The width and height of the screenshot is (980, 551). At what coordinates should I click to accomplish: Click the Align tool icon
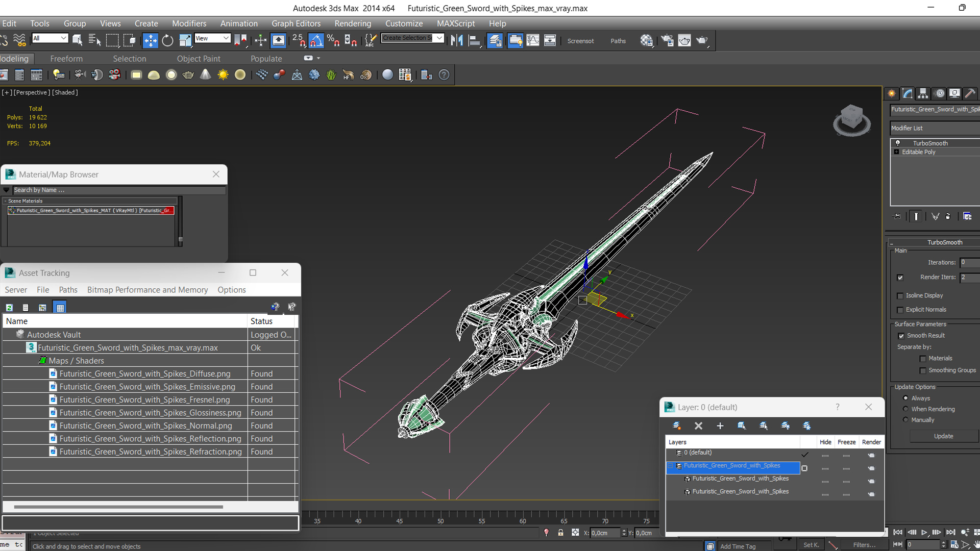475,40
